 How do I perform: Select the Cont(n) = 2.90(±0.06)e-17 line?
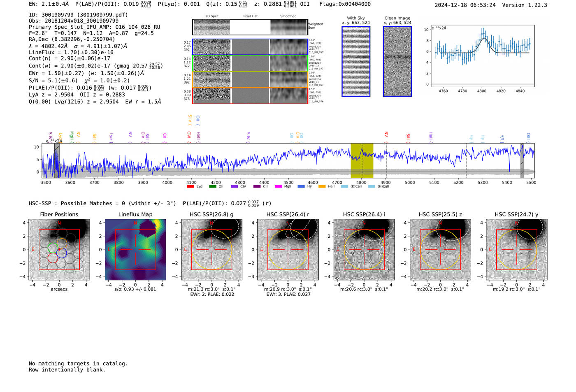tap(70, 58)
